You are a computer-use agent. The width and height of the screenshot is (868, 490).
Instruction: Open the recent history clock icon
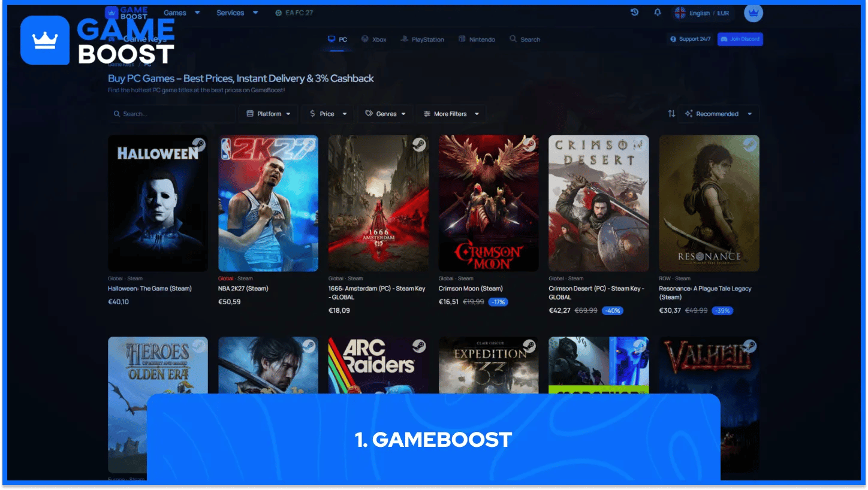click(634, 12)
